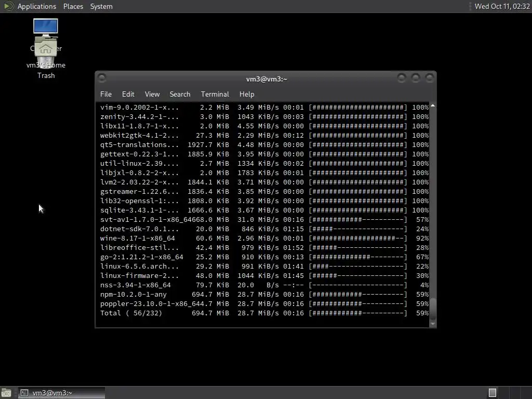Click the Total progress bar at 59%
Image resolution: width=532 pixels, height=399 pixels.
358,313
